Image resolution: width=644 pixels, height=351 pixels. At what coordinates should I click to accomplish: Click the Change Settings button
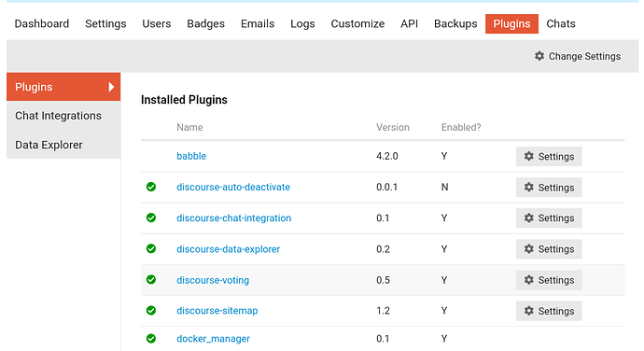pos(578,56)
